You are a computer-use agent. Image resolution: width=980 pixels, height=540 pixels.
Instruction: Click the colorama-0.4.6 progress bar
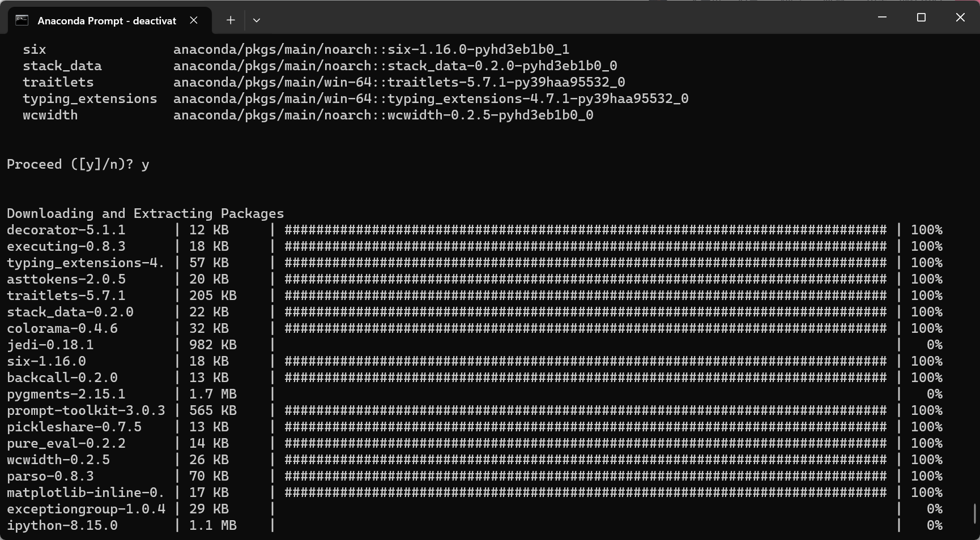pos(586,329)
